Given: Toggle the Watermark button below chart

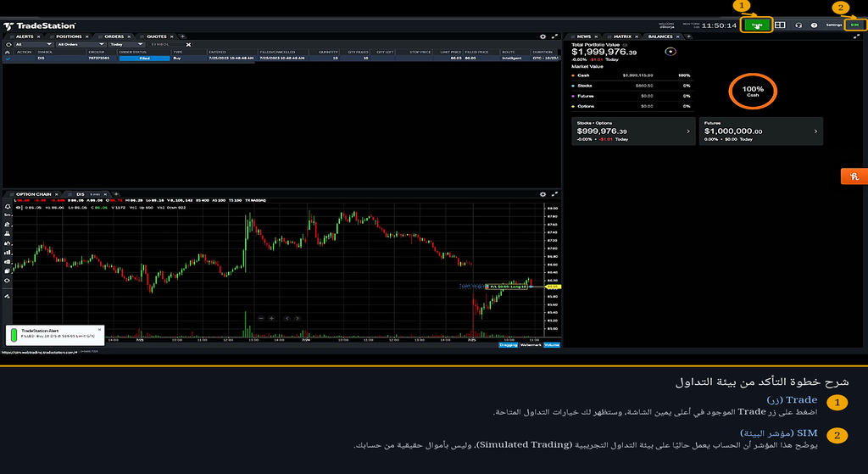Looking at the screenshot, I should click(531, 345).
